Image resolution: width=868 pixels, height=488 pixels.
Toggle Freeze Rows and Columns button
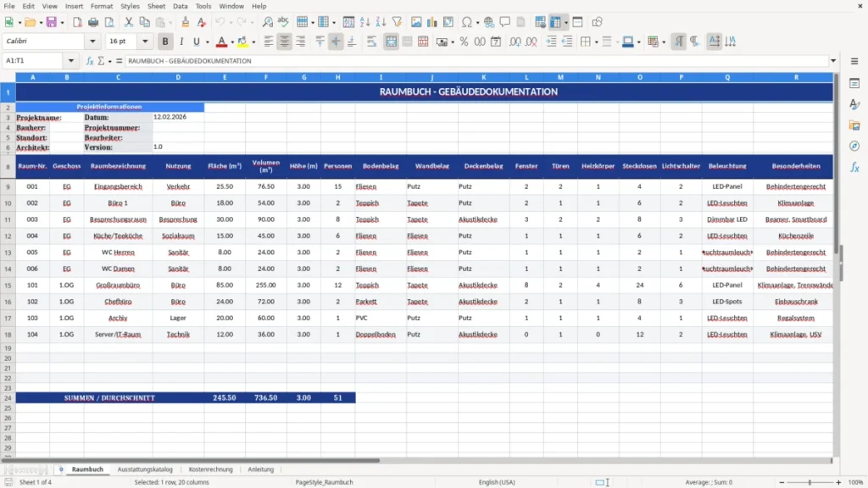click(556, 22)
